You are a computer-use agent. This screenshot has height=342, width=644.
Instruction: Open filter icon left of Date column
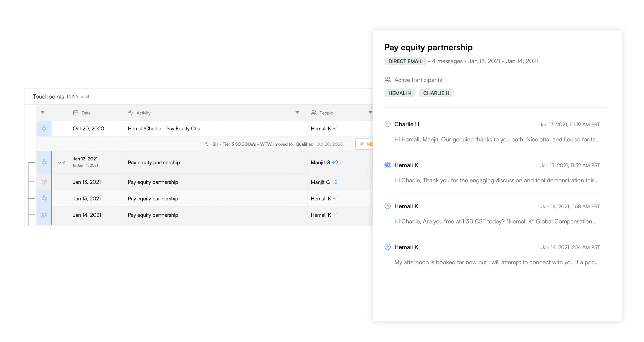coord(43,113)
